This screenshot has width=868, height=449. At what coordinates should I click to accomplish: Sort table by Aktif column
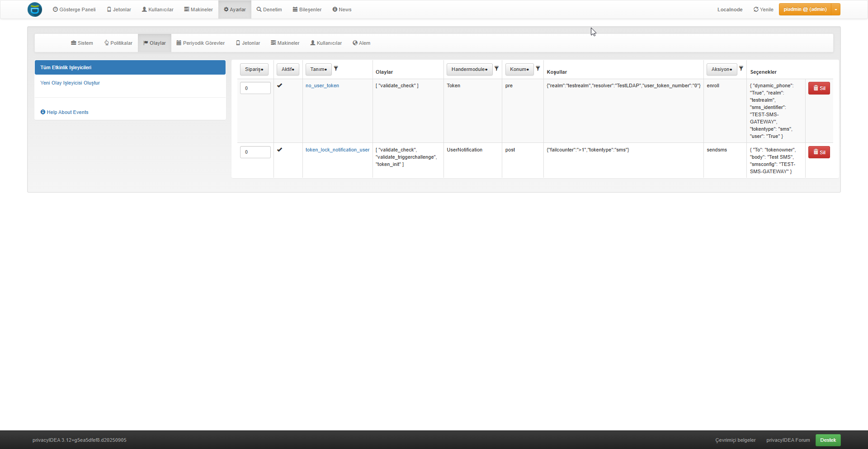[x=288, y=69]
